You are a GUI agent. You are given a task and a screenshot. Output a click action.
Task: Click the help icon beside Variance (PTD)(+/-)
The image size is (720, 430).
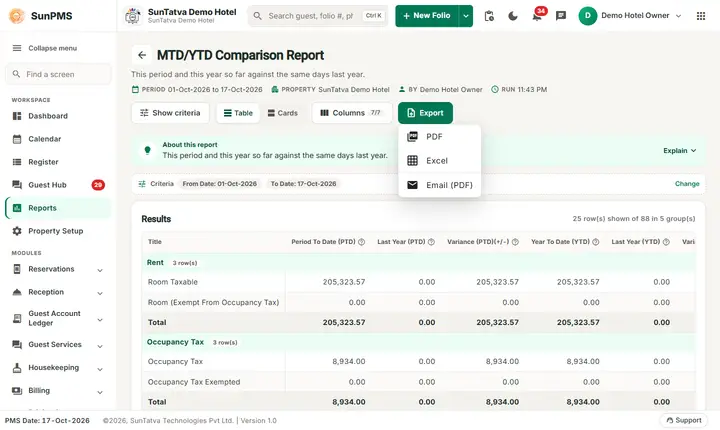click(515, 242)
